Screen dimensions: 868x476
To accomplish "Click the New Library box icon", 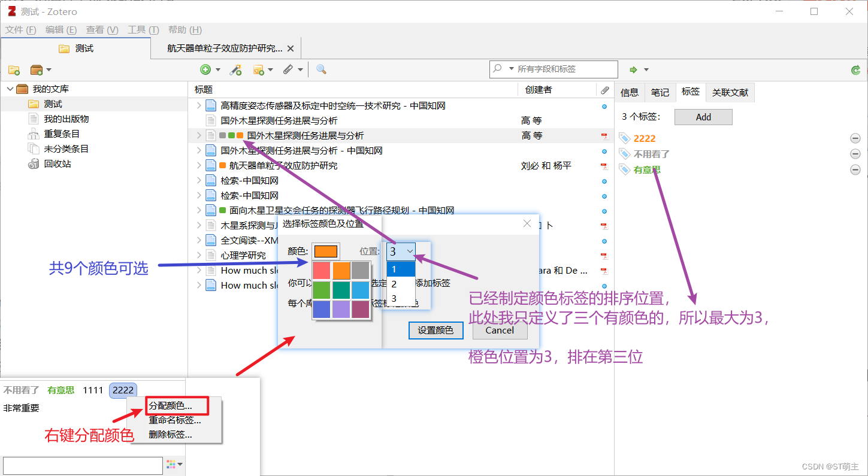I will tap(37, 70).
